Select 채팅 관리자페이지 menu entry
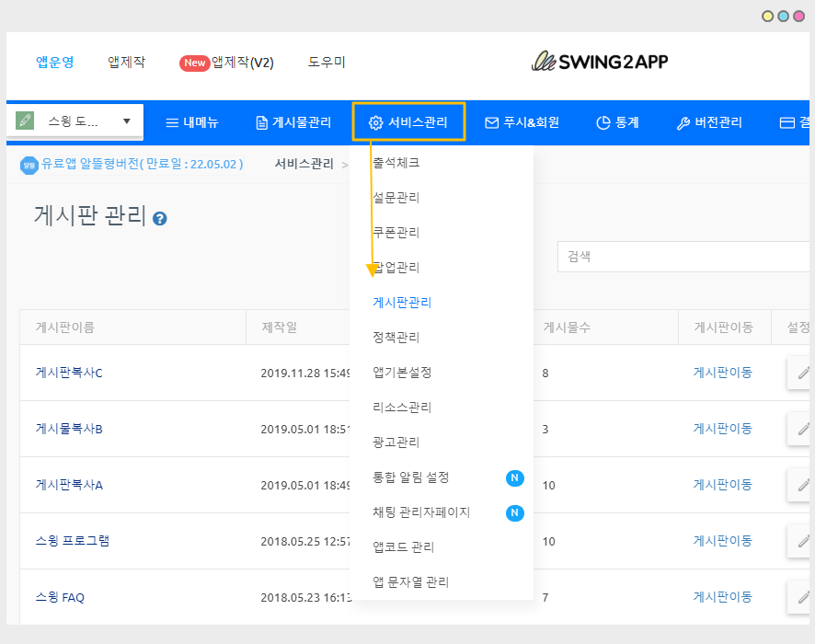 tap(421, 512)
